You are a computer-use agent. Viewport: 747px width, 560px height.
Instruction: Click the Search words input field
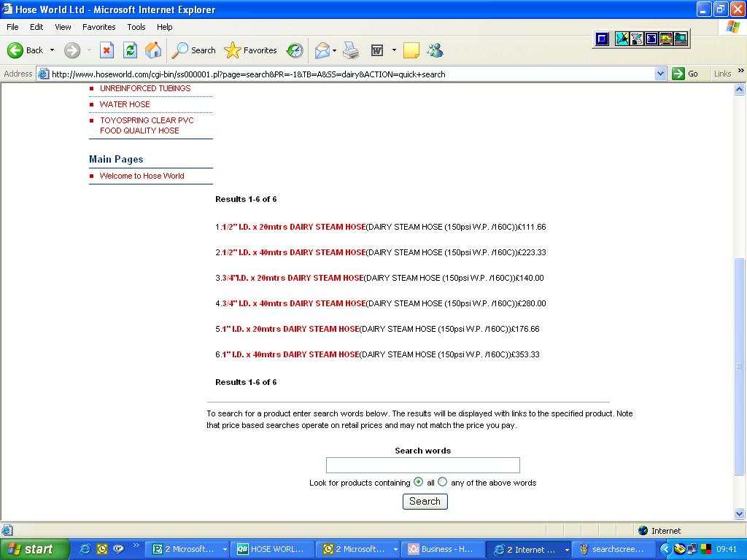(x=422, y=465)
